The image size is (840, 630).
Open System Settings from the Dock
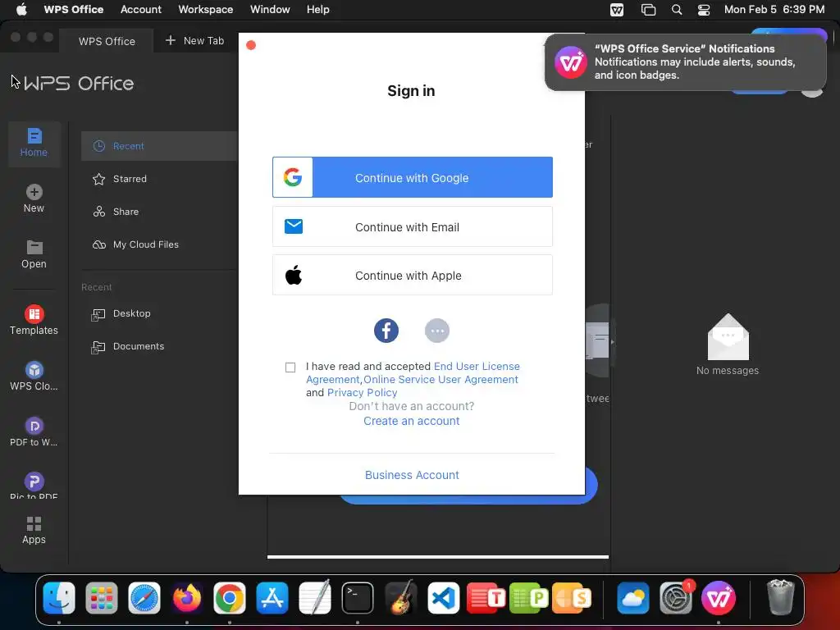(676, 598)
